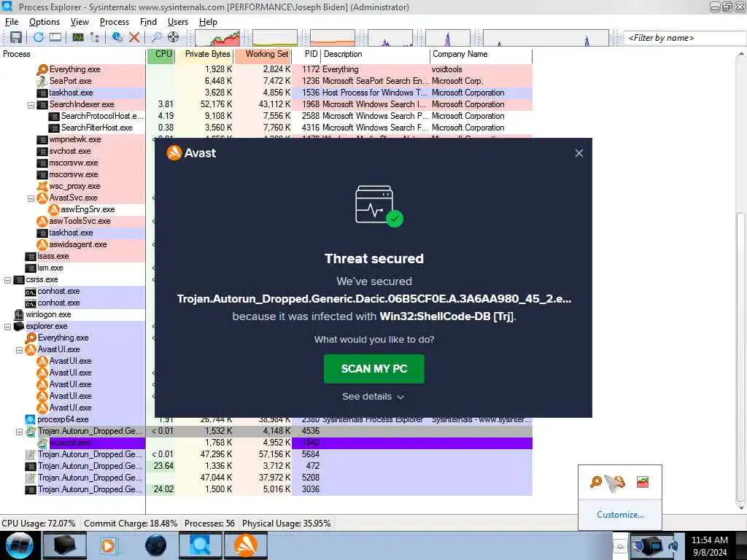Sort by the Description column header

point(376,54)
